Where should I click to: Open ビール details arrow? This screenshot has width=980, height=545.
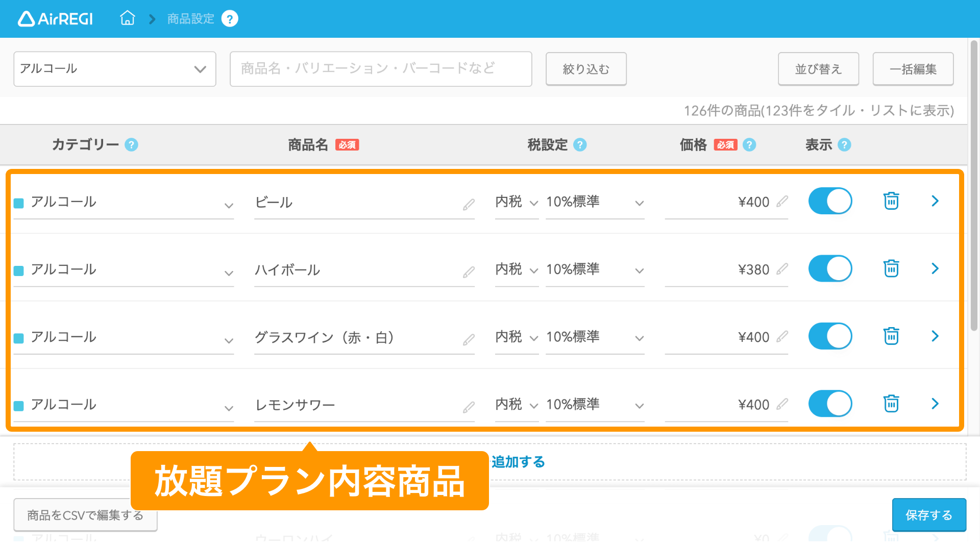935,201
